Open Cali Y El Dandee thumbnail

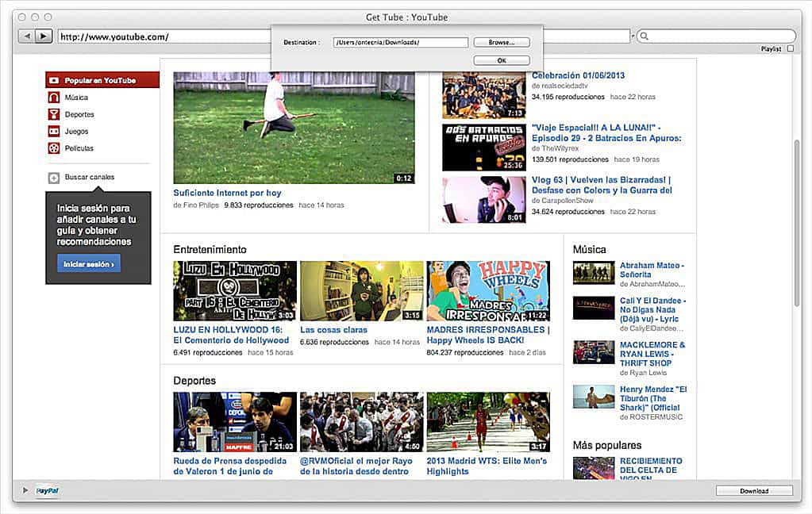coord(594,308)
